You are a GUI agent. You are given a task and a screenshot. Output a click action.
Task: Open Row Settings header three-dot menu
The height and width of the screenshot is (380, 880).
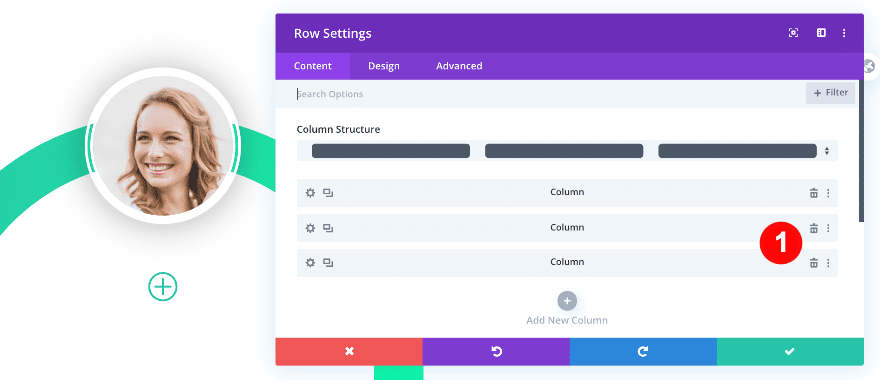coord(844,33)
